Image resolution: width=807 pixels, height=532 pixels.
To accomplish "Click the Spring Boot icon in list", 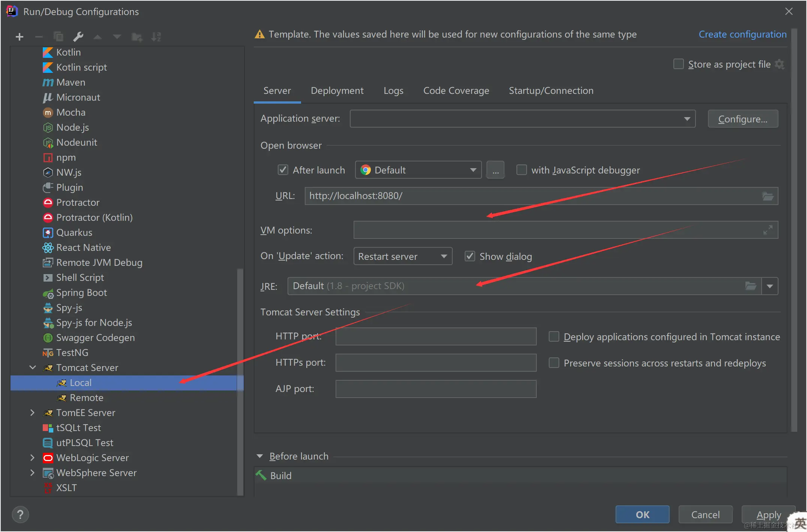I will tap(48, 293).
